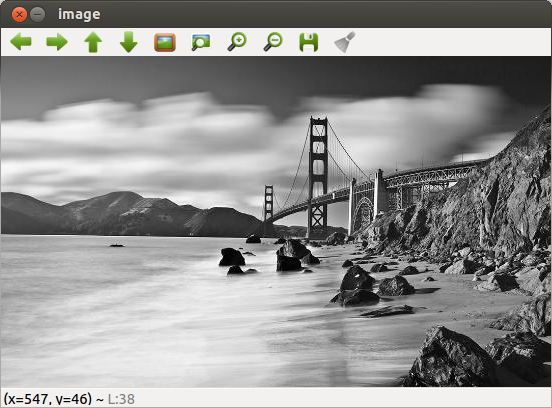Click the tall near bridge tower in the photo
Screen dimensions: 552x408
(x=318, y=176)
